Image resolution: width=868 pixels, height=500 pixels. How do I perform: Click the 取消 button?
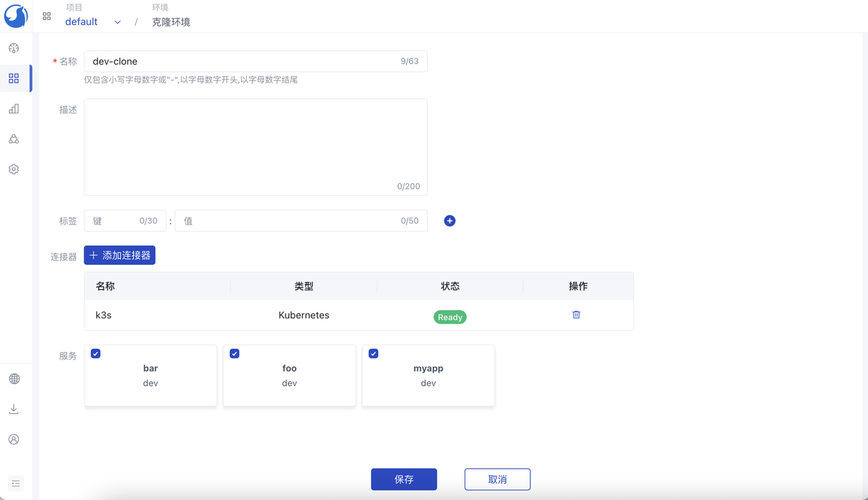[498, 479]
